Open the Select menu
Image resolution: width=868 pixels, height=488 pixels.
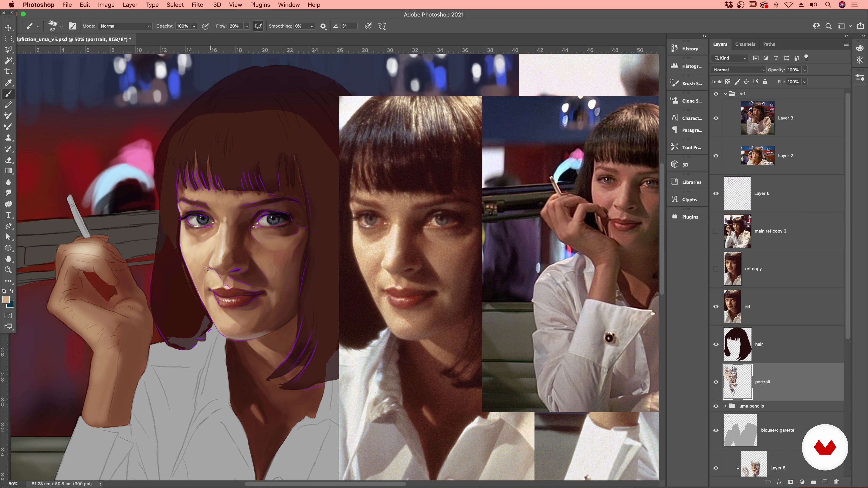pyautogui.click(x=175, y=5)
